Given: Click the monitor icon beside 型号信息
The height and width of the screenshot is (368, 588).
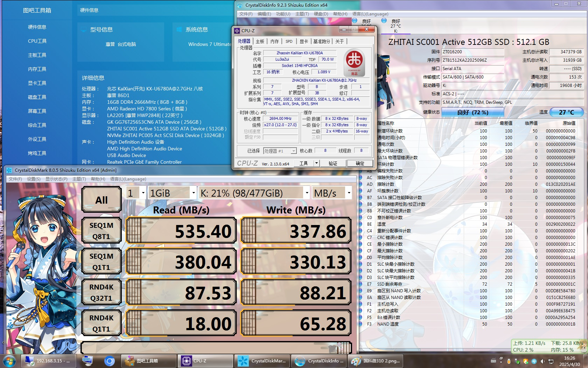Looking at the screenshot, I should pyautogui.click(x=84, y=29).
